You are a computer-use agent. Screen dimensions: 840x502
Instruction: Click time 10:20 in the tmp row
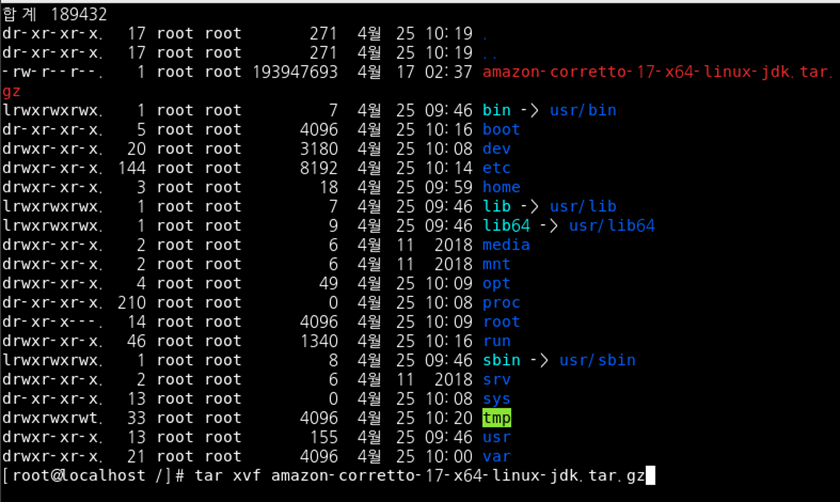[x=449, y=418]
